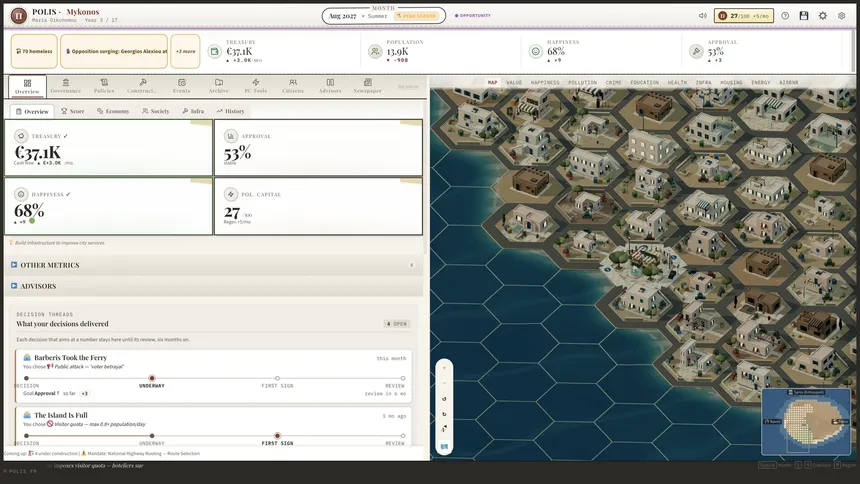860x484 pixels.
Task: Switch map overlay to POLLUTION
Action: point(582,82)
